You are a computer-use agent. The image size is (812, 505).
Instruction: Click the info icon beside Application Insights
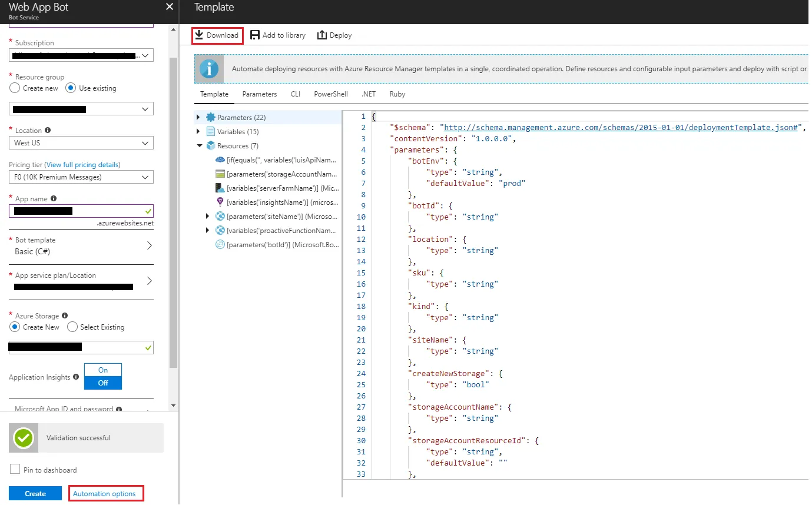click(x=76, y=377)
